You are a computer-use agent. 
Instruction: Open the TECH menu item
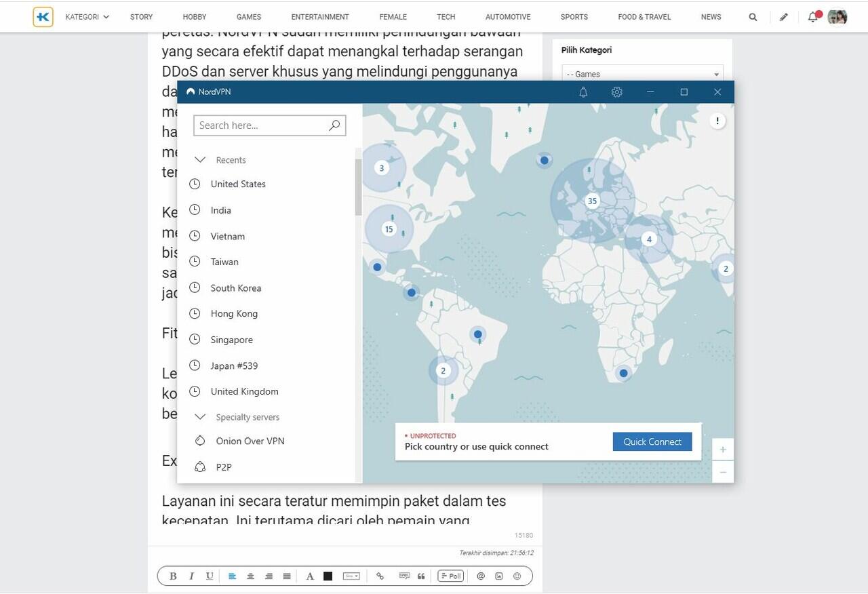[x=446, y=17]
